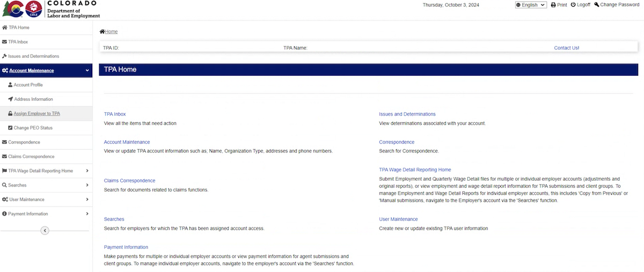The width and height of the screenshot is (644, 272).
Task: Click the Change Password key icon
Action: pyautogui.click(x=597, y=5)
